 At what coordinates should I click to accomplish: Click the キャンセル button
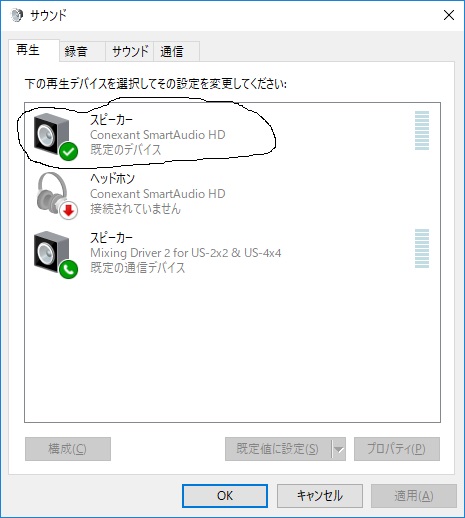point(320,496)
